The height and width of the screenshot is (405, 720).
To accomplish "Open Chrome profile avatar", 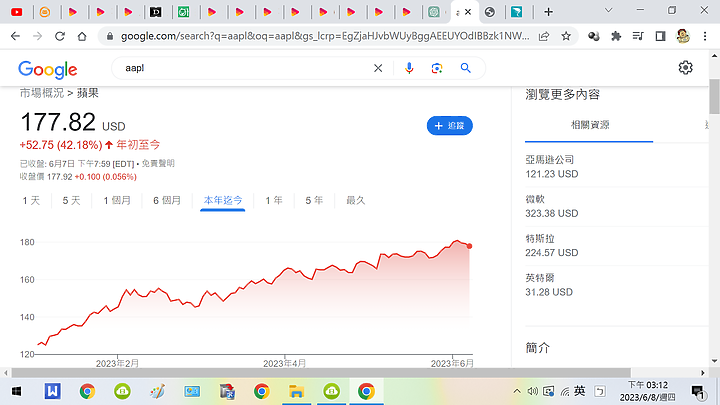I will 683,36.
